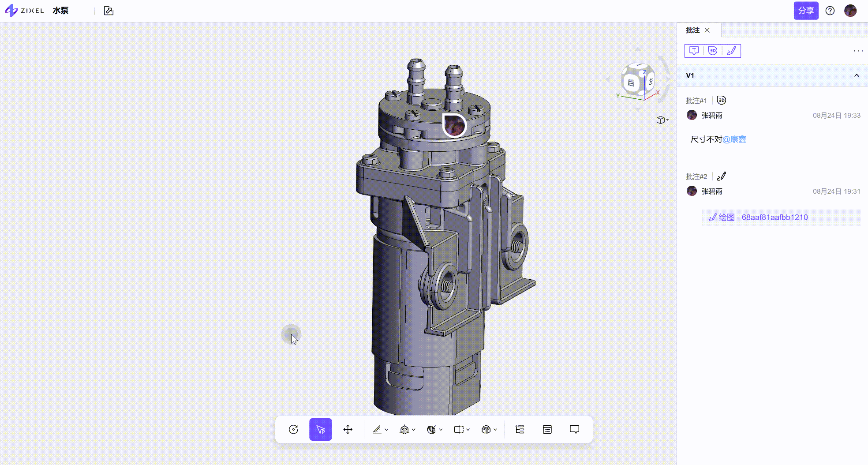Click the 尺寸不对 comment text
This screenshot has width=868, height=465.
point(706,139)
